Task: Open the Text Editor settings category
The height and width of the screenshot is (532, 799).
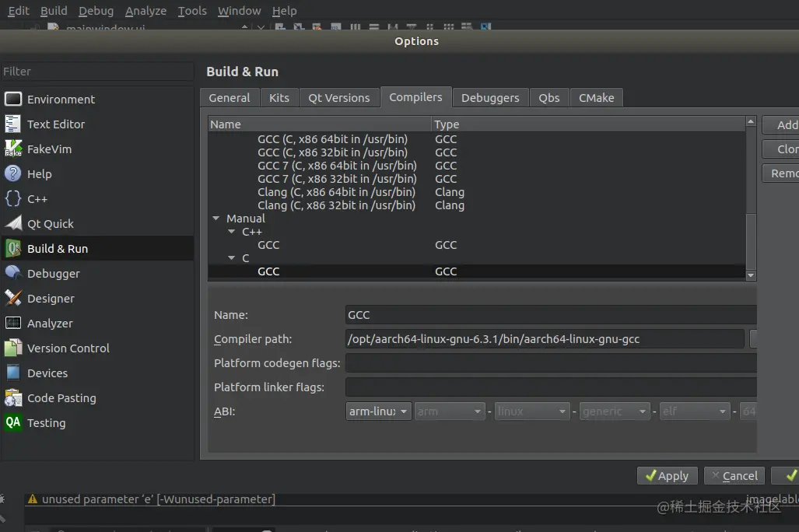Action: pyautogui.click(x=96, y=124)
